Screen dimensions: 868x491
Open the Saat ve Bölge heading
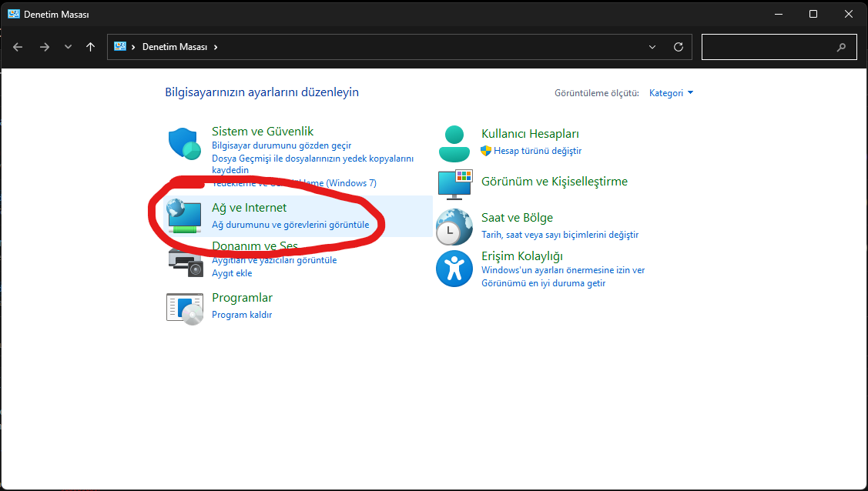point(517,218)
